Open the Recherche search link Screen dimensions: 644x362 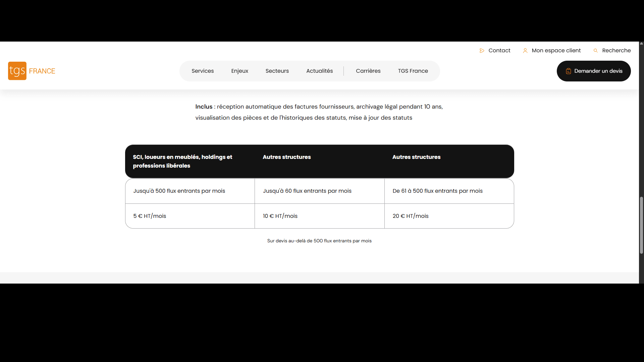pos(616,51)
